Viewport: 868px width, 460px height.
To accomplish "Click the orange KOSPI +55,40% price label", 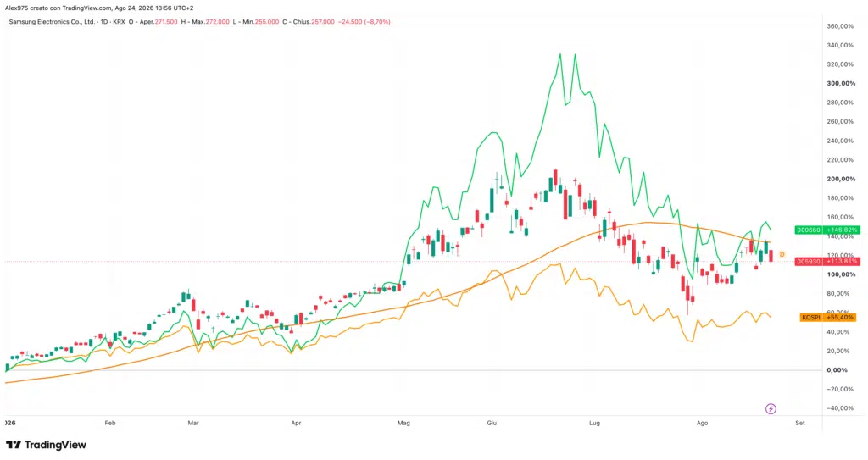I will point(828,318).
